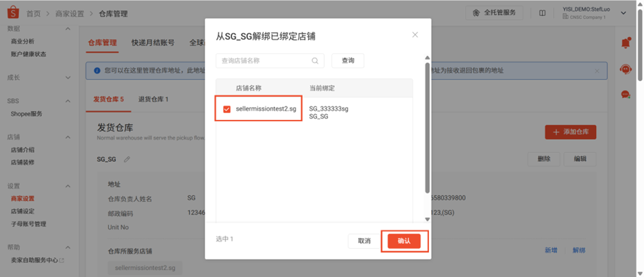Collapse the SBS sidebar section

click(69, 101)
